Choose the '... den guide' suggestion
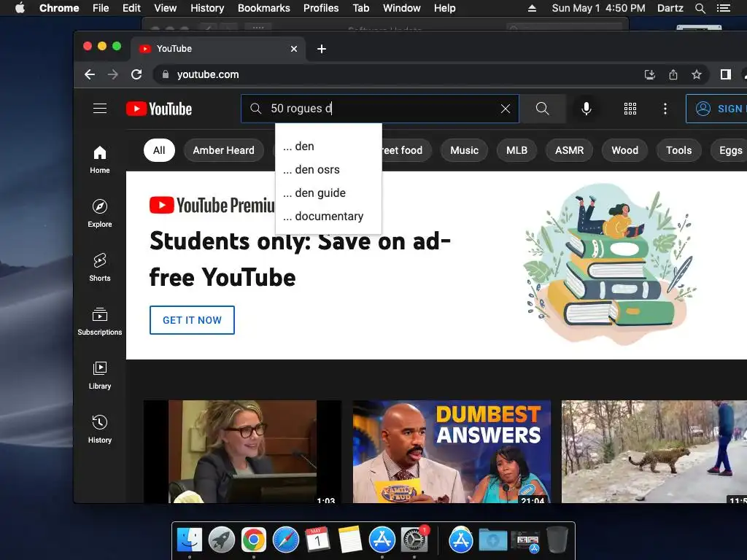747x560 pixels. pos(328,192)
